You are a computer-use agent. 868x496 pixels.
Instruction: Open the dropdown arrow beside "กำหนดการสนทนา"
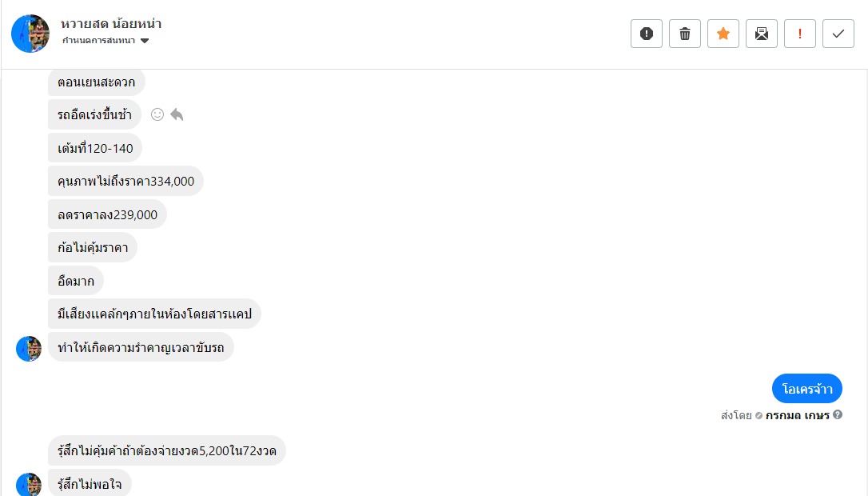click(x=145, y=41)
